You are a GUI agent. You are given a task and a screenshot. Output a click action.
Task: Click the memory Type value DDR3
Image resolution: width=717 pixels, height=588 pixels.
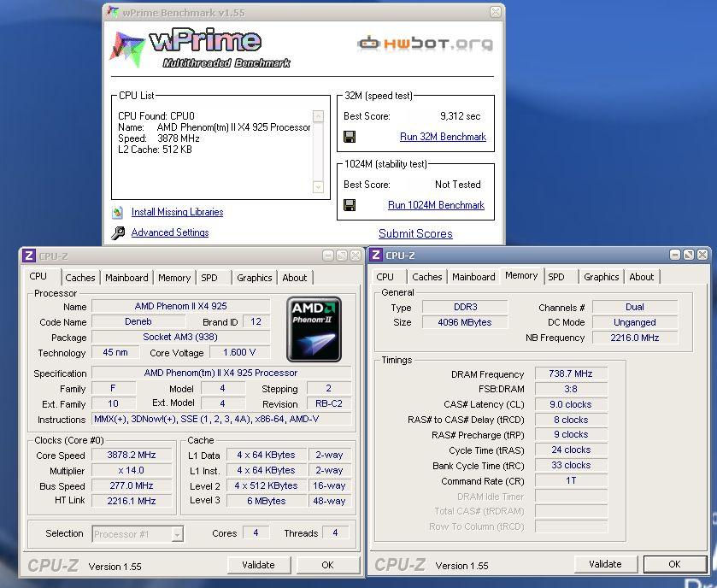point(465,307)
